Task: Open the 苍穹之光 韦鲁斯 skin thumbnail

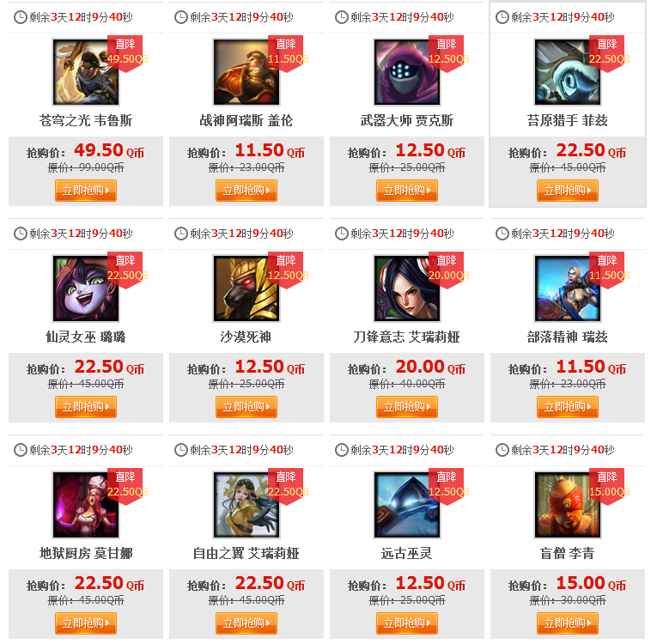Action: click(86, 72)
